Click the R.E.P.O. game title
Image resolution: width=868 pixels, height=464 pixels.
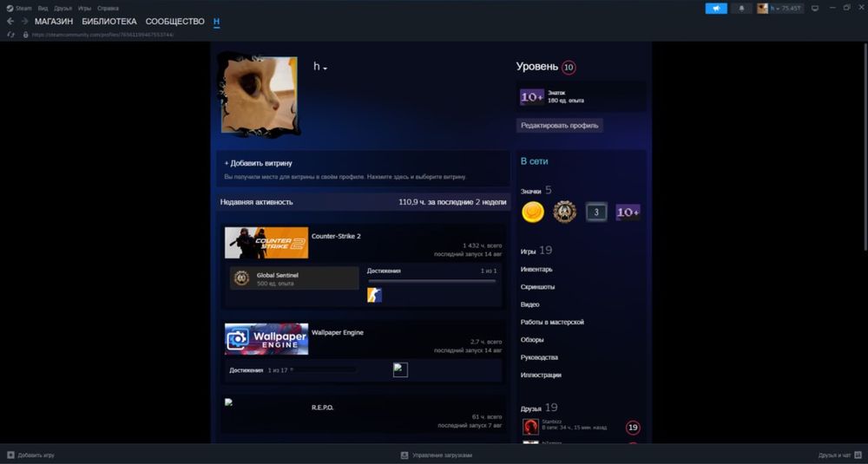click(x=322, y=408)
